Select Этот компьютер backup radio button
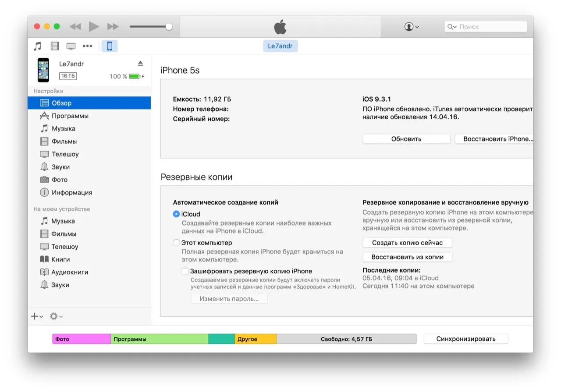This screenshot has width=561, height=392. coord(176,243)
